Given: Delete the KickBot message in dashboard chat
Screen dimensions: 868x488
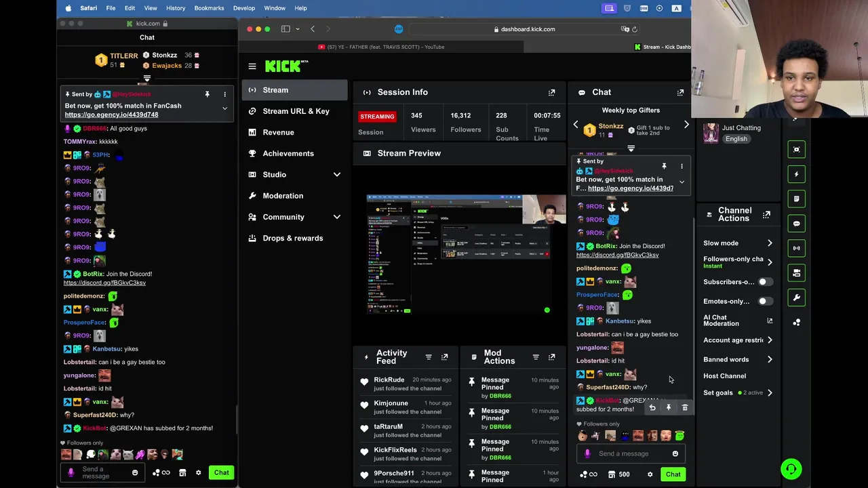Looking at the screenshot, I should pos(685,407).
